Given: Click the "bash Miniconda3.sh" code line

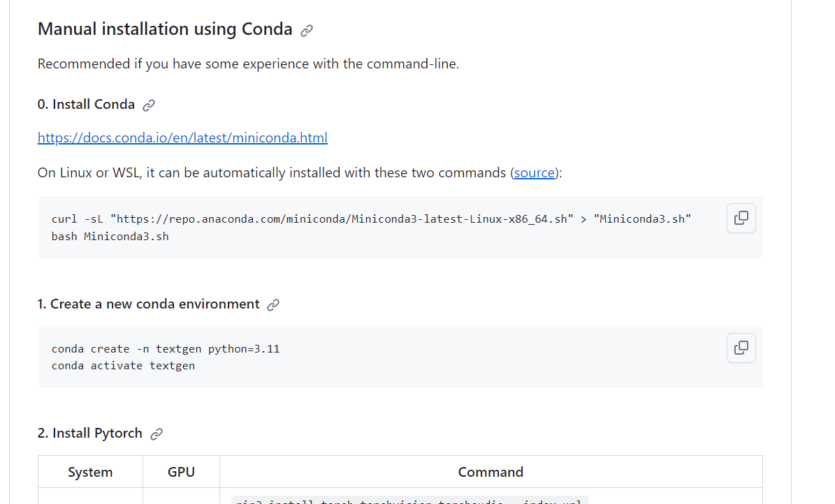Looking at the screenshot, I should pyautogui.click(x=110, y=236).
